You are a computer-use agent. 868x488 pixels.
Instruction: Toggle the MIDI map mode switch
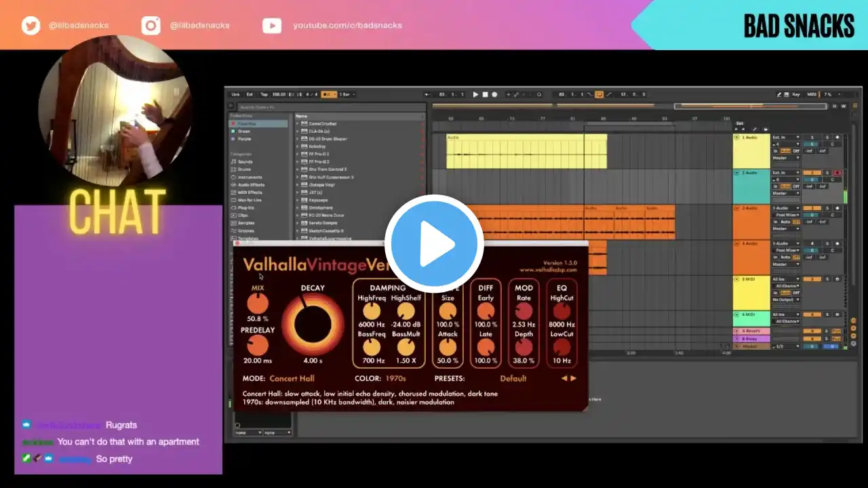coord(812,94)
